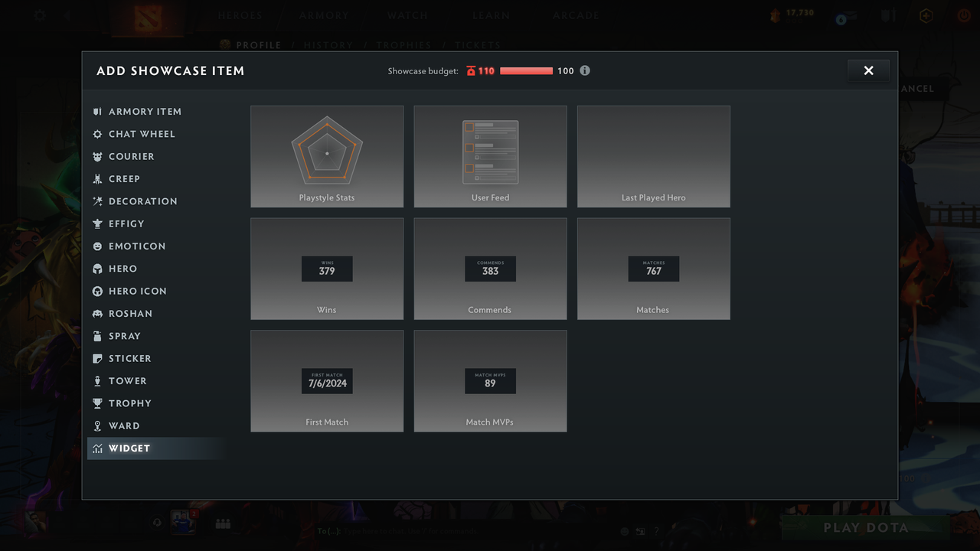Viewport: 980px width, 551px height.
Task: Select the Playstyle Stats widget
Action: tap(327, 156)
